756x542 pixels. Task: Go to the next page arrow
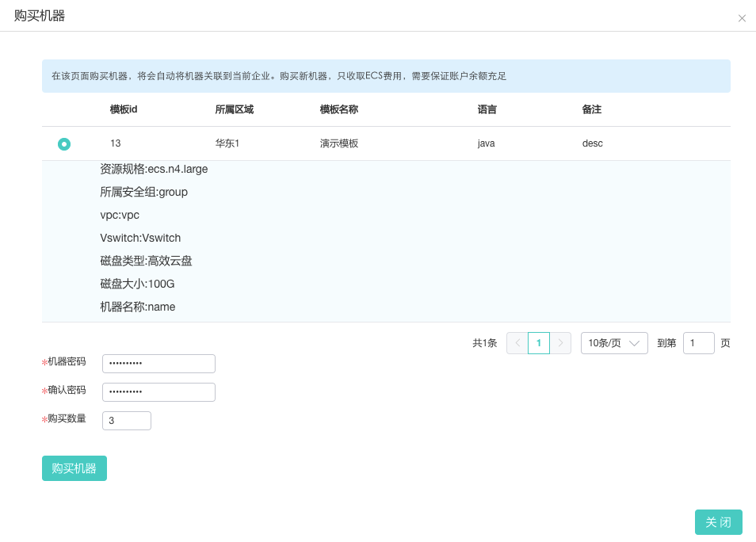[x=560, y=343]
